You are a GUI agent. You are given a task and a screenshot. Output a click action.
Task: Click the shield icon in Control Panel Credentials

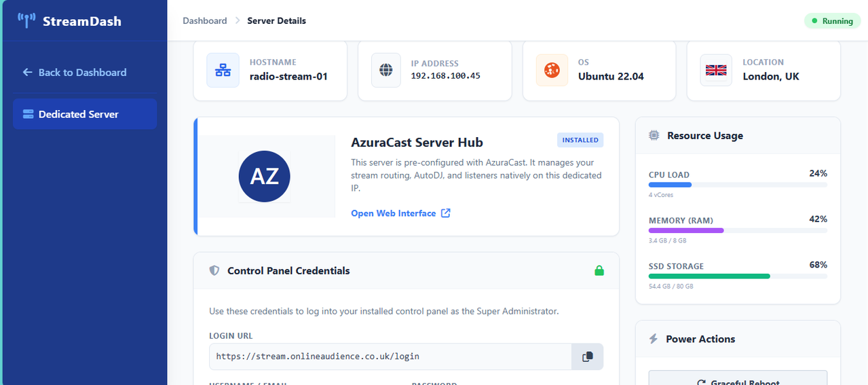click(x=214, y=270)
